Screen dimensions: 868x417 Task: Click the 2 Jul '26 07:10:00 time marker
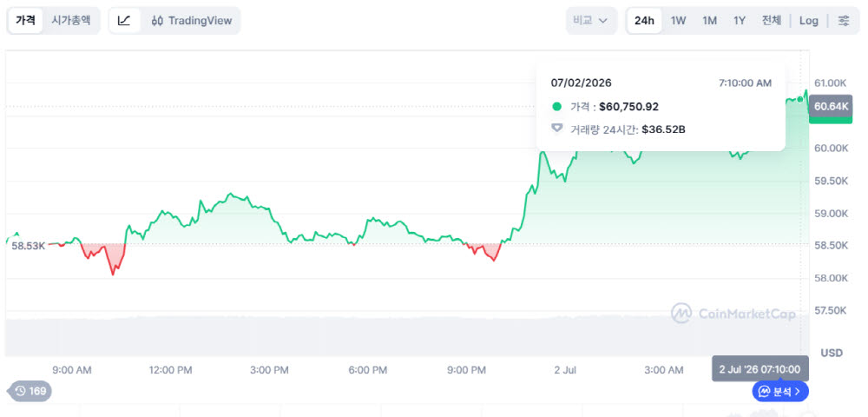pos(759,369)
